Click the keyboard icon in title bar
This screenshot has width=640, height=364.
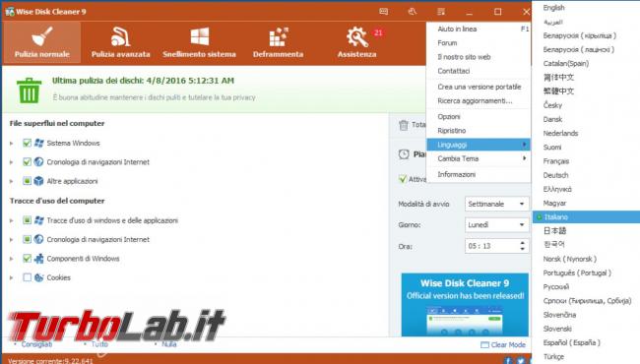coord(384,12)
